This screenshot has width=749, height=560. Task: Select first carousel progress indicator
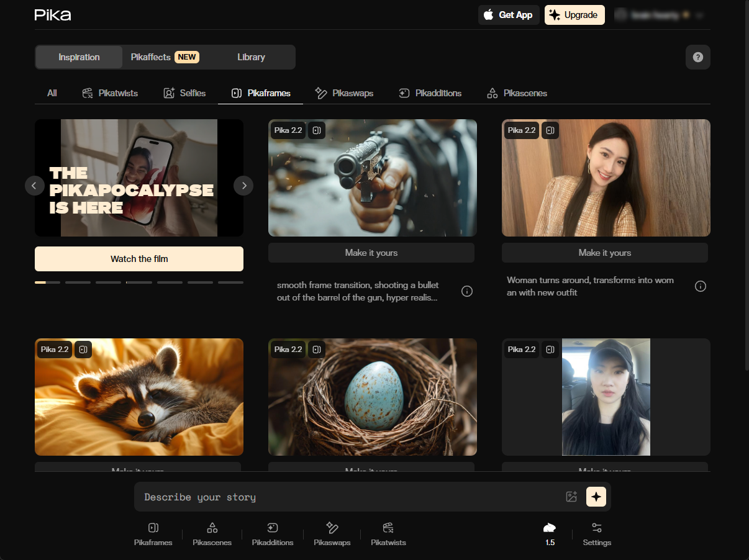[x=47, y=282]
